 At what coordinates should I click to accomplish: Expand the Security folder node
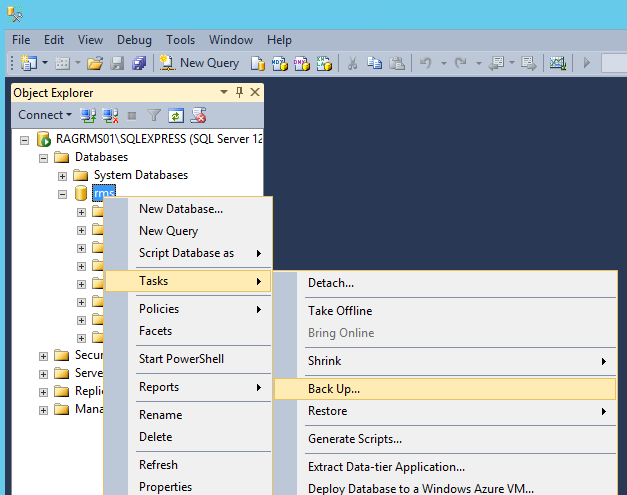point(43,356)
